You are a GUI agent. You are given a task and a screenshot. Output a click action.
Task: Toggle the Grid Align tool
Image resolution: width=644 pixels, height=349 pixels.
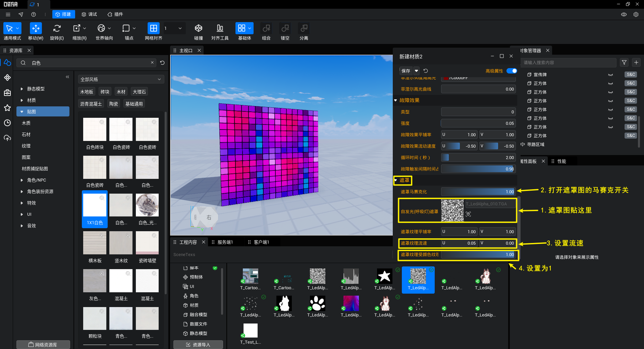pos(153,28)
